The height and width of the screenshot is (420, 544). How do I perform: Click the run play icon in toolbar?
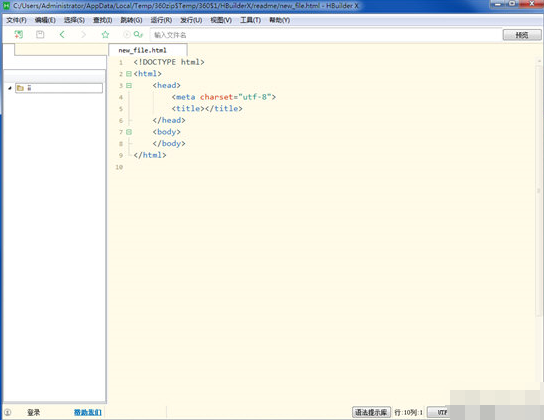pyautogui.click(x=127, y=34)
